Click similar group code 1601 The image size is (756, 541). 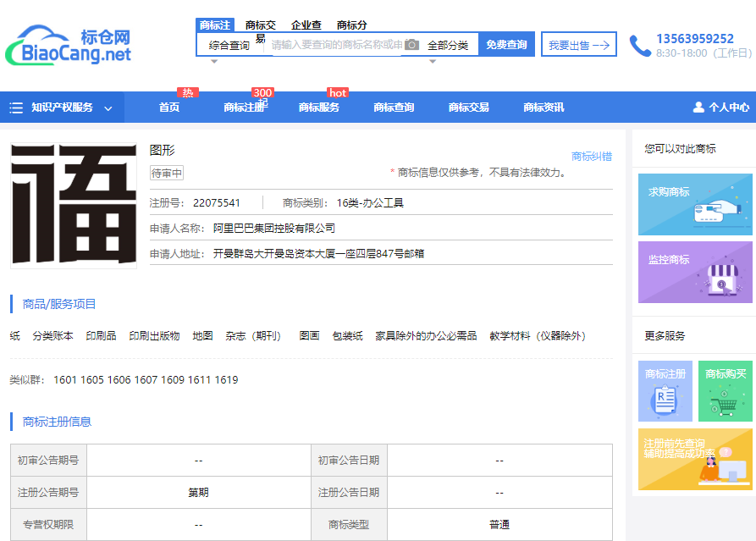[65, 380]
